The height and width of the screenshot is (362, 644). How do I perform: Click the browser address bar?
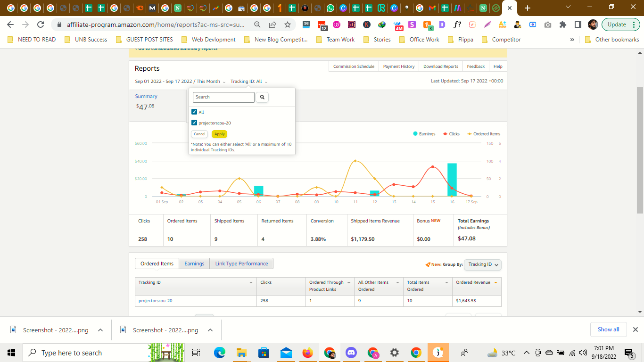click(156, 25)
